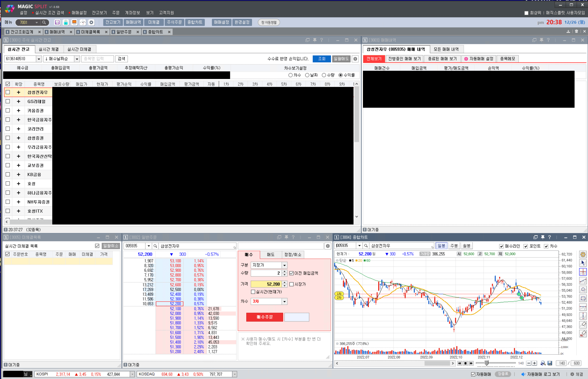Screen dimensions: 588x379
Task: Click the red 매수주문 button
Action: click(265, 317)
